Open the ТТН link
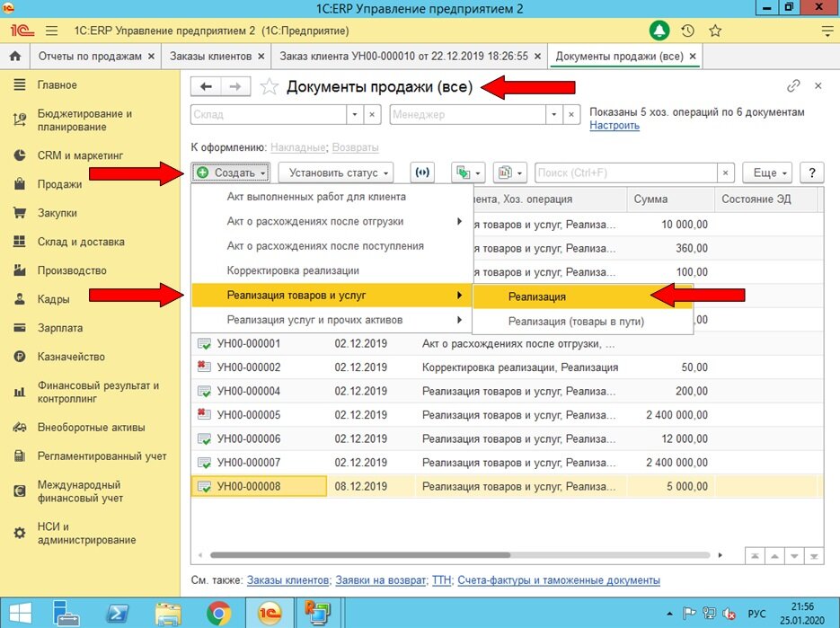The height and width of the screenshot is (628, 840). coord(441,580)
